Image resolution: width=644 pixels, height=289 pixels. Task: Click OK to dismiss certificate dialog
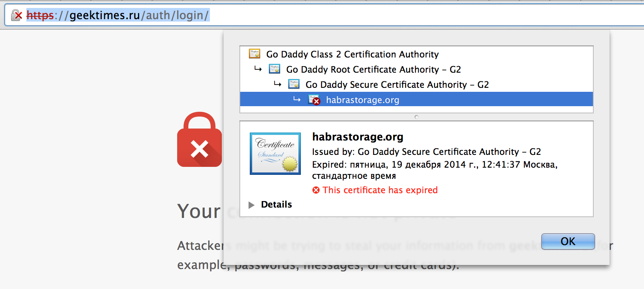coord(568,241)
